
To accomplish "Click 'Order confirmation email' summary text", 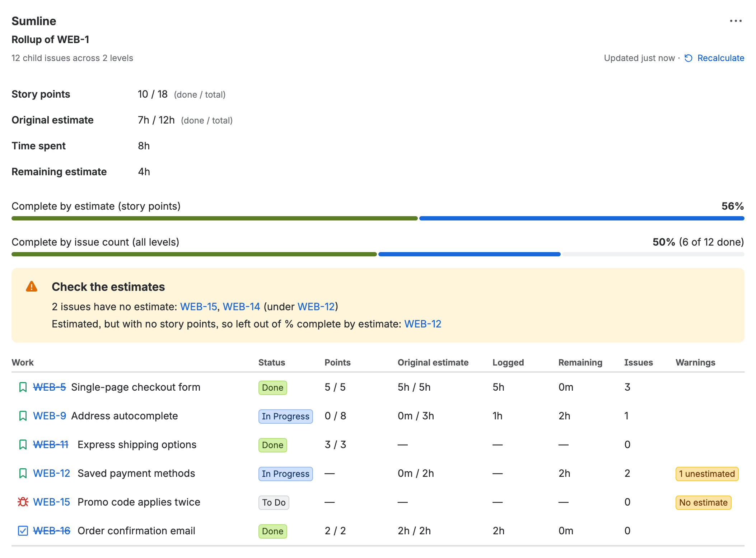I will pos(136,531).
